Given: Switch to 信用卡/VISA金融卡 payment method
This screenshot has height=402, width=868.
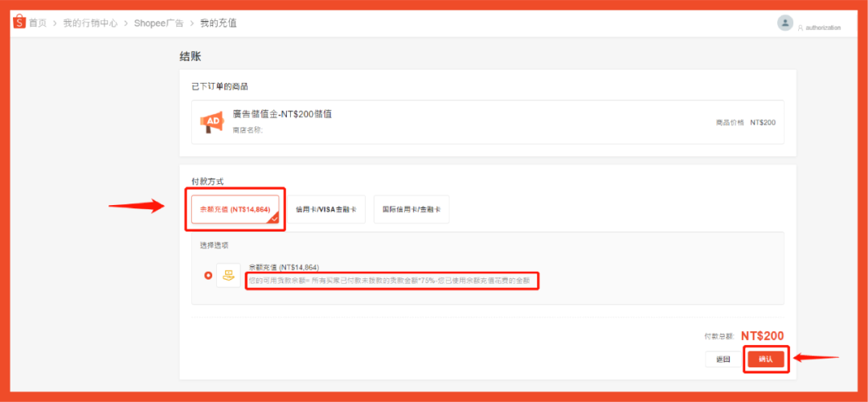Looking at the screenshot, I should point(328,209).
